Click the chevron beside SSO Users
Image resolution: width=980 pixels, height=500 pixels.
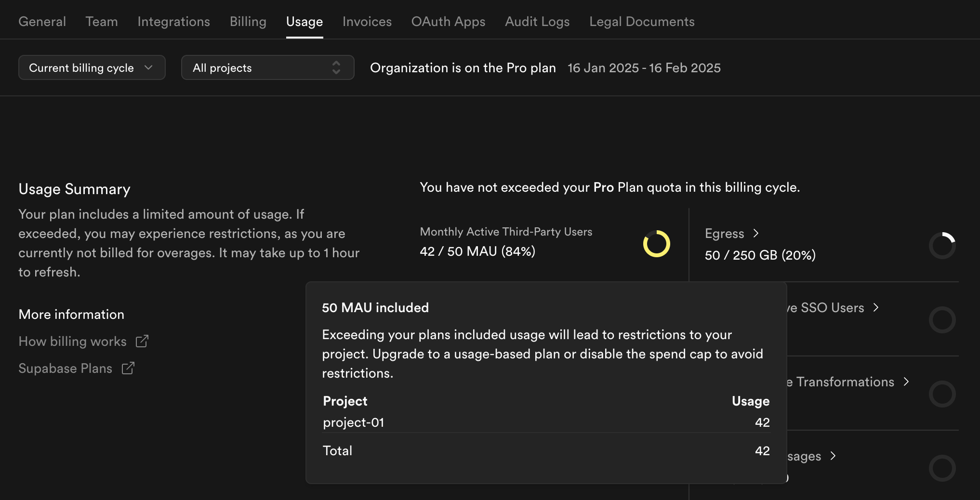click(876, 307)
